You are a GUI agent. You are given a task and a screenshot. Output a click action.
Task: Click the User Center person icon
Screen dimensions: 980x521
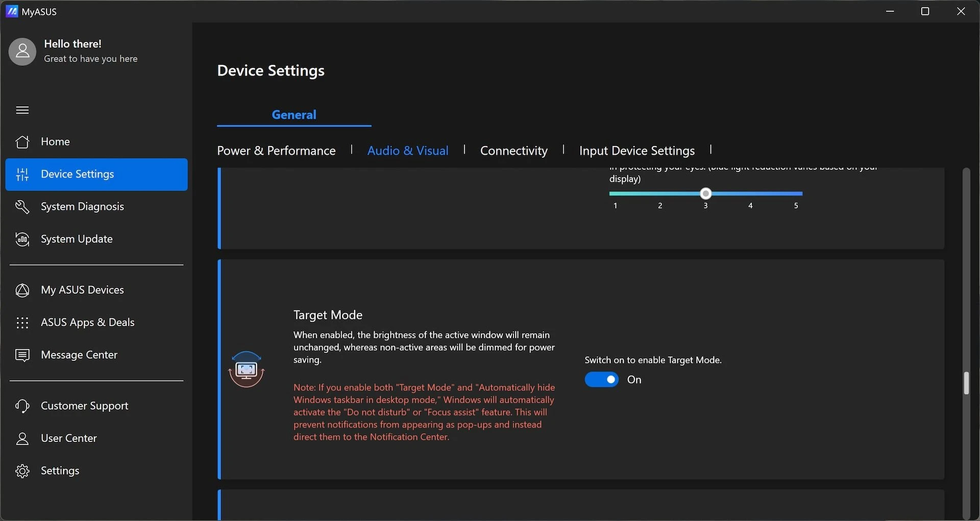(22, 438)
